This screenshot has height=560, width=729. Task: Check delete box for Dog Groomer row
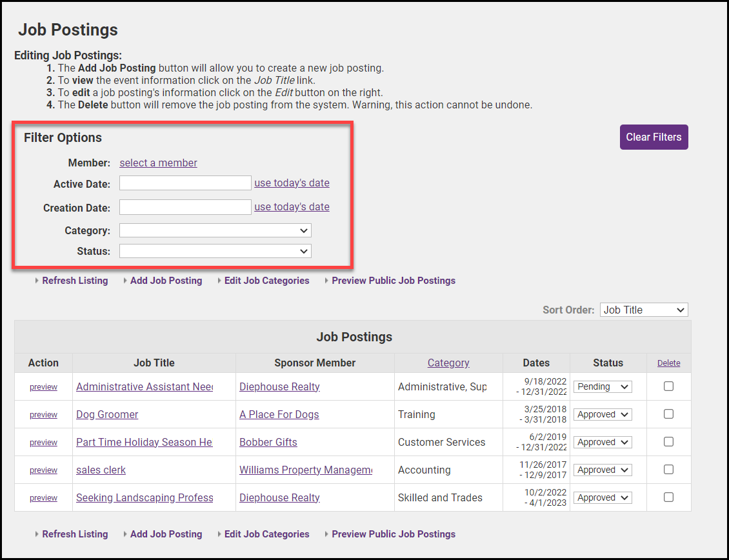pyautogui.click(x=668, y=414)
